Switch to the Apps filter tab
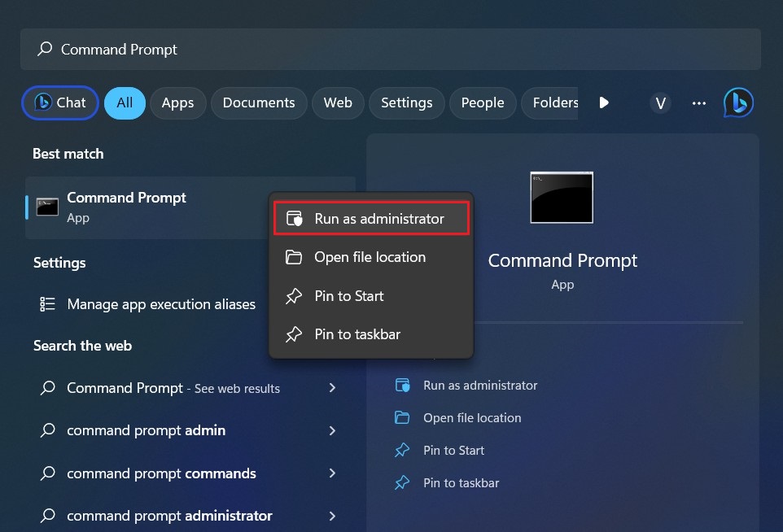The width and height of the screenshot is (783, 532). tap(177, 102)
